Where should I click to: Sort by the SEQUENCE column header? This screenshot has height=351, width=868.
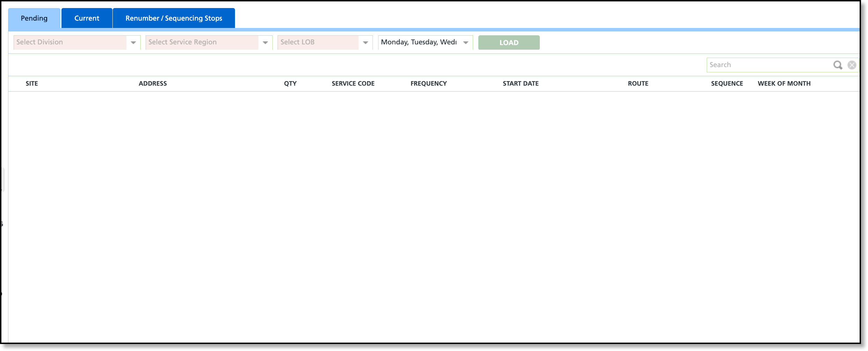(x=727, y=84)
